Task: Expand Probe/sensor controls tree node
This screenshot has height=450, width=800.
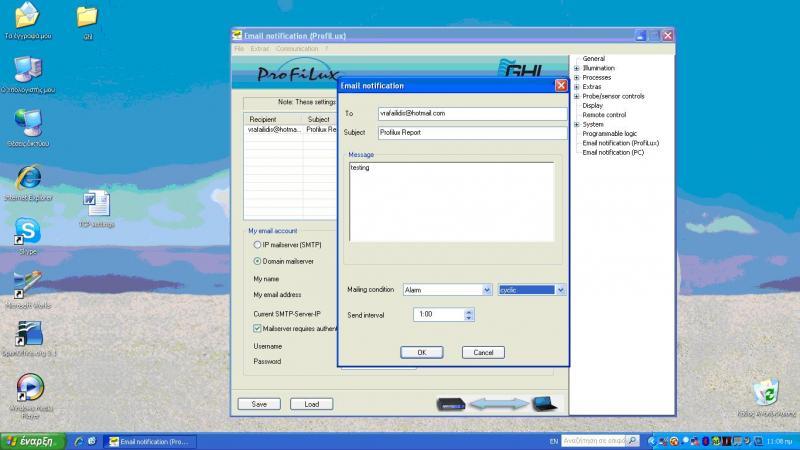Action: (577, 96)
